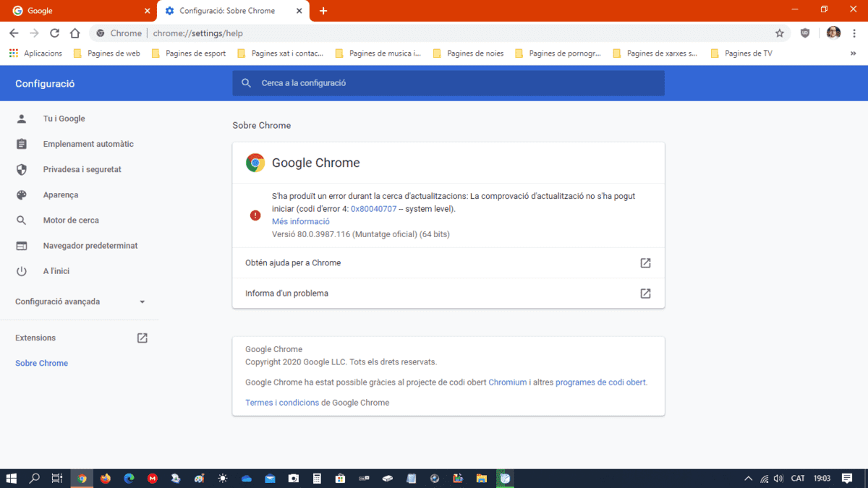Open the Pagines de esport bookmark folder
Viewport: 868px width, 488px height.
tap(188, 53)
